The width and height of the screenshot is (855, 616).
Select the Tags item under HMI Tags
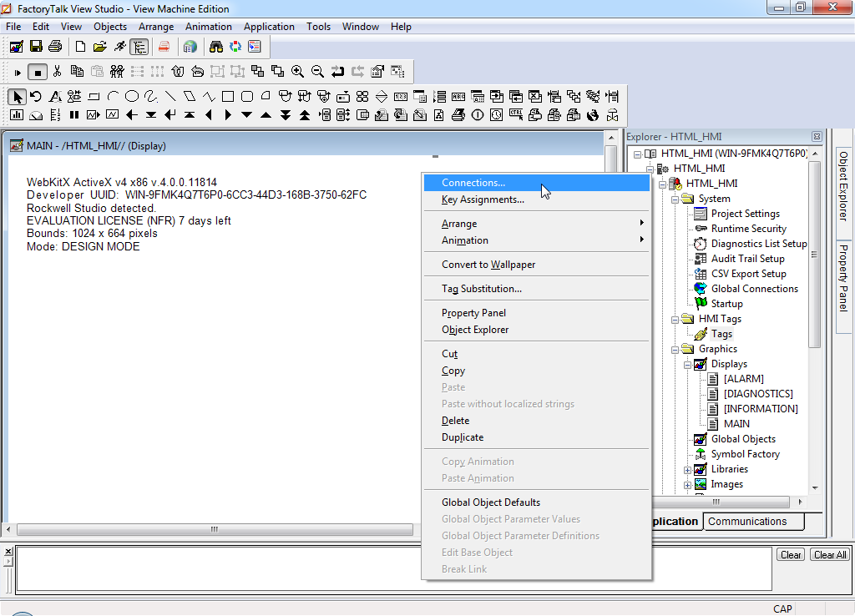[x=721, y=334]
